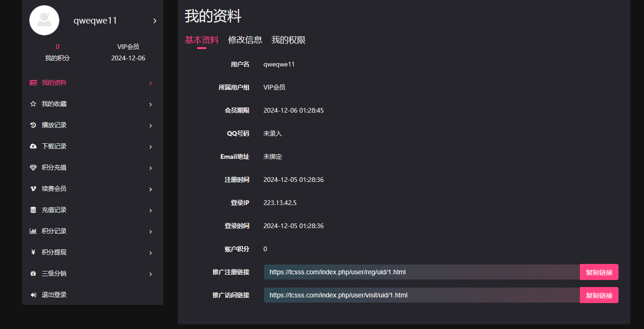The image size is (644, 329).
Task: Select the diamond icon for 积分充值
Action: (x=33, y=168)
